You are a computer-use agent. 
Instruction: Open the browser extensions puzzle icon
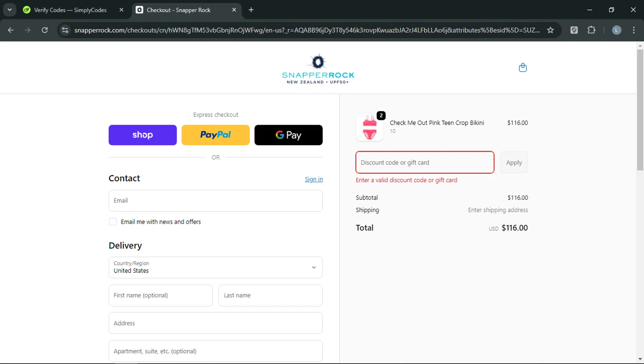coord(591,30)
